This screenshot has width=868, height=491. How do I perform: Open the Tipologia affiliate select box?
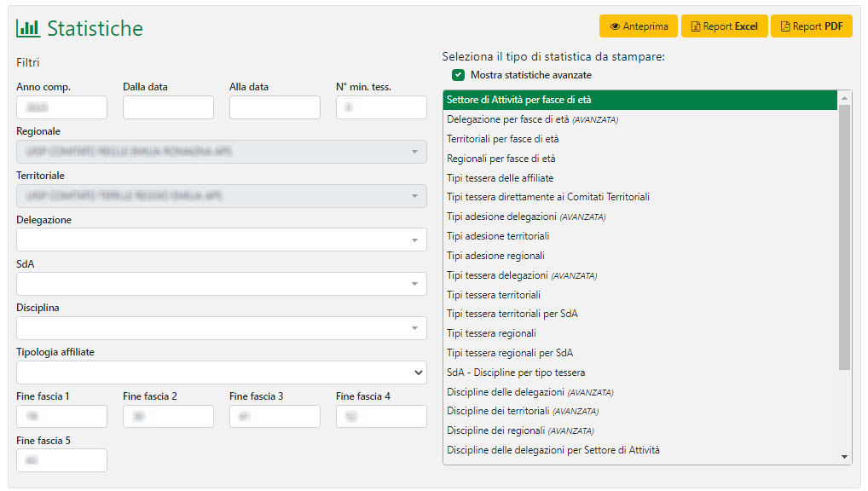[221, 373]
